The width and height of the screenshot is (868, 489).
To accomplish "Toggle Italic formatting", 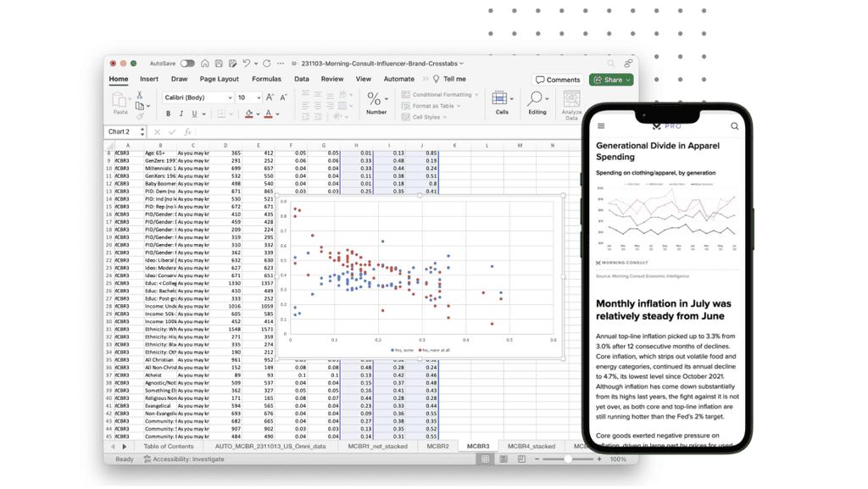I will pos(181,114).
